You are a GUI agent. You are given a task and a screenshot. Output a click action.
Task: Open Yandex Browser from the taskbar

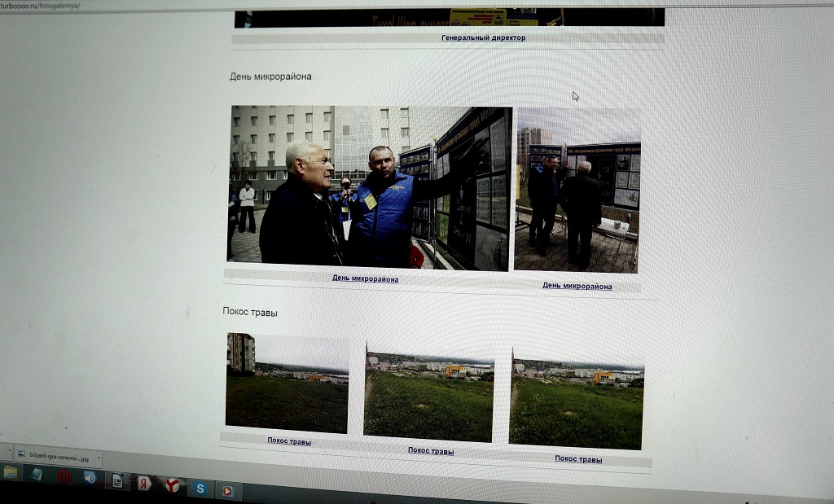click(172, 485)
